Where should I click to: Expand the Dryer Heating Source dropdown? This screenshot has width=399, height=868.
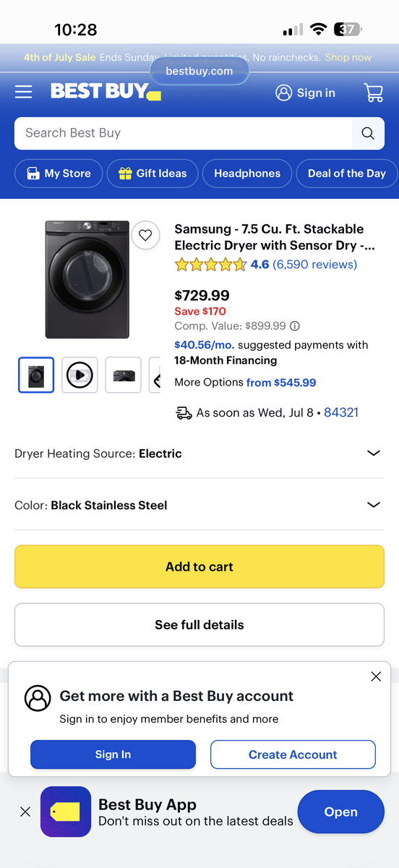[199, 454]
